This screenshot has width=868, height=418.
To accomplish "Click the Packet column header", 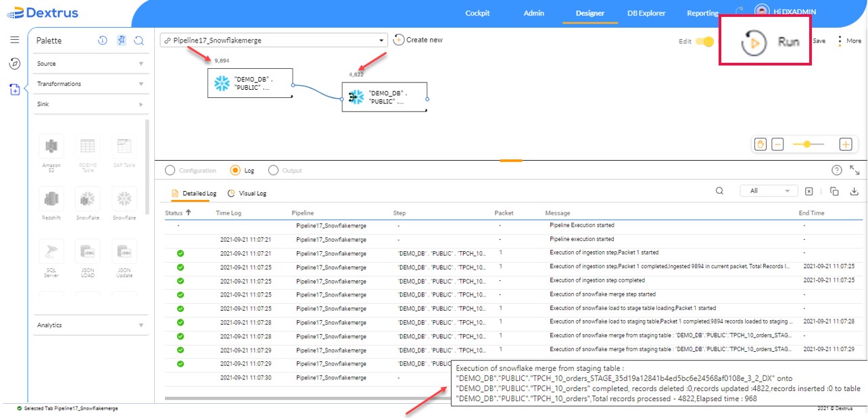I will click(504, 213).
